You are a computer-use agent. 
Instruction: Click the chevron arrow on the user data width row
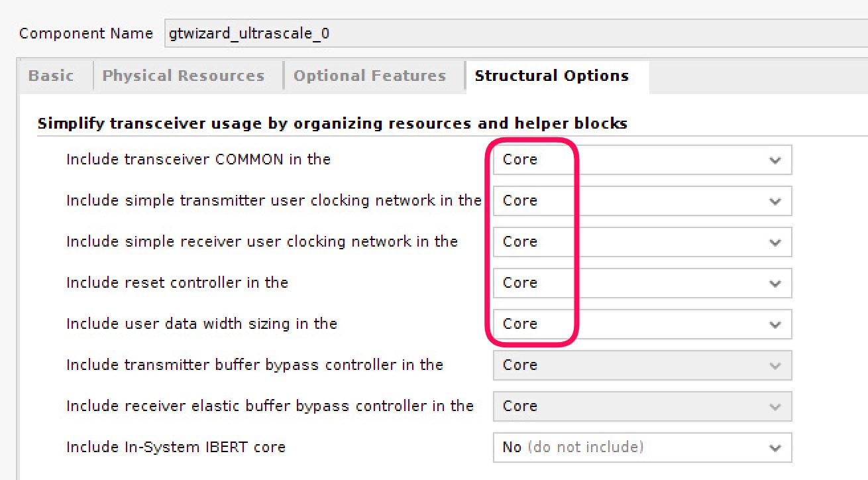(x=775, y=325)
